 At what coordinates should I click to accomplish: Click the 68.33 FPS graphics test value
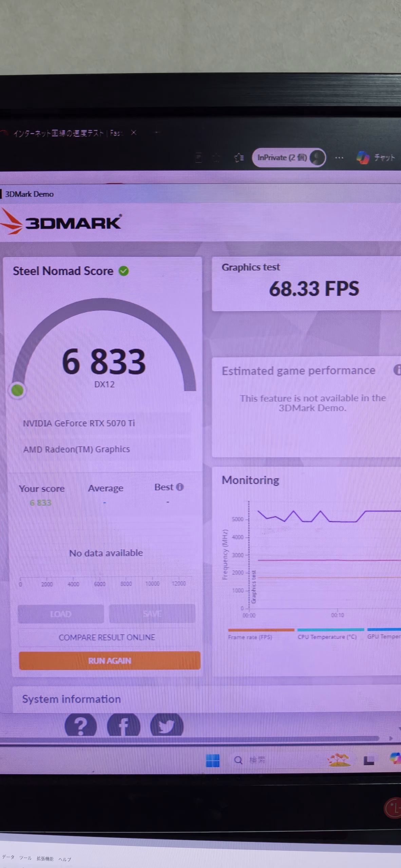tap(314, 289)
